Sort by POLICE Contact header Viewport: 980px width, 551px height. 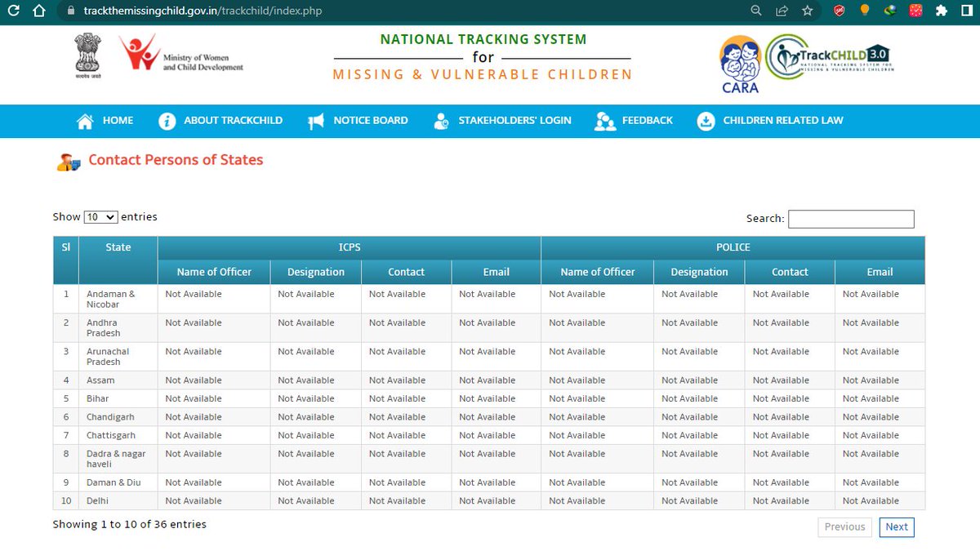(790, 272)
